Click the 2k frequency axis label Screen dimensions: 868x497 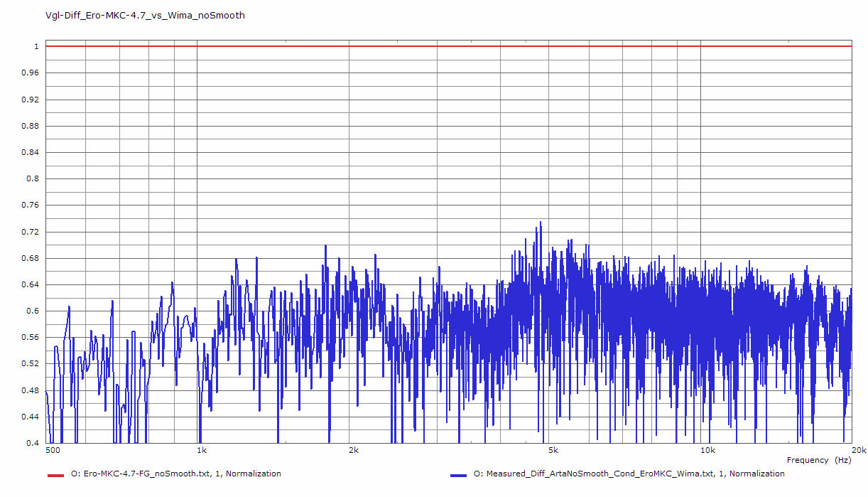pyautogui.click(x=353, y=450)
